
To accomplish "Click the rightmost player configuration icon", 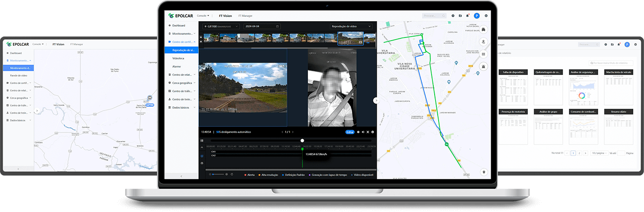I will click(373, 132).
